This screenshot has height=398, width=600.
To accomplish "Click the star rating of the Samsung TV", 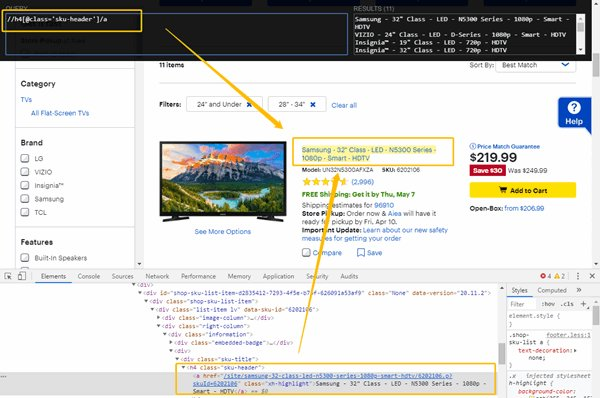I will tap(324, 182).
